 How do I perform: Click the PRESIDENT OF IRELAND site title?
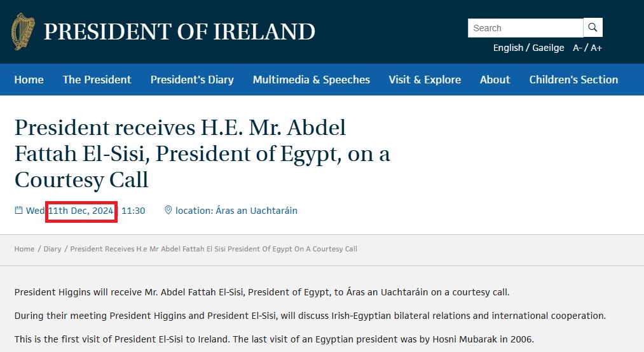179,31
